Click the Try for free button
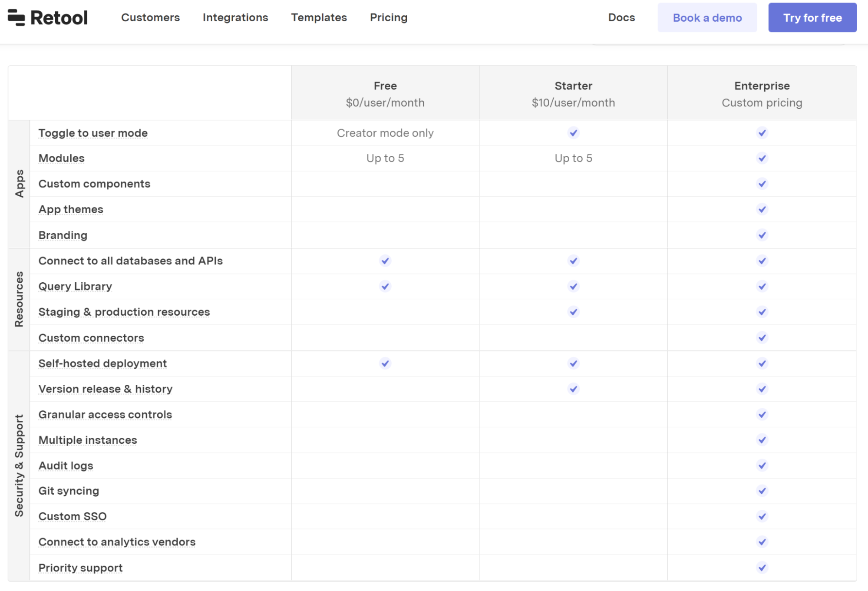868x591 pixels. click(x=812, y=17)
